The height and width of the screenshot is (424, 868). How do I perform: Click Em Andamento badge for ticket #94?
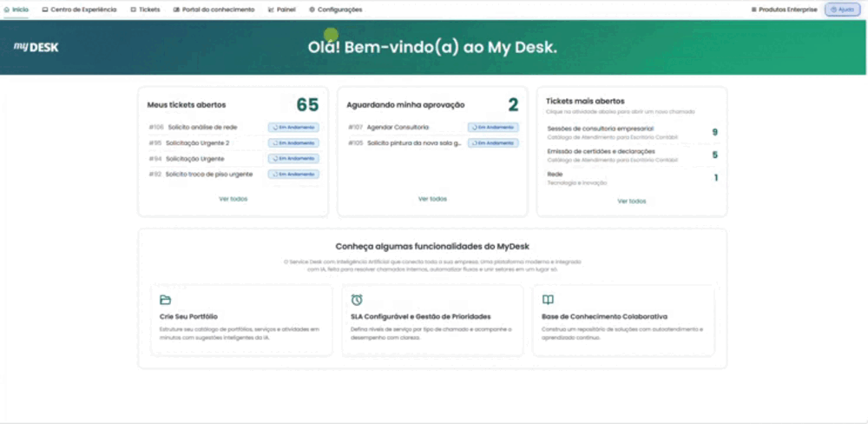pyautogui.click(x=294, y=158)
